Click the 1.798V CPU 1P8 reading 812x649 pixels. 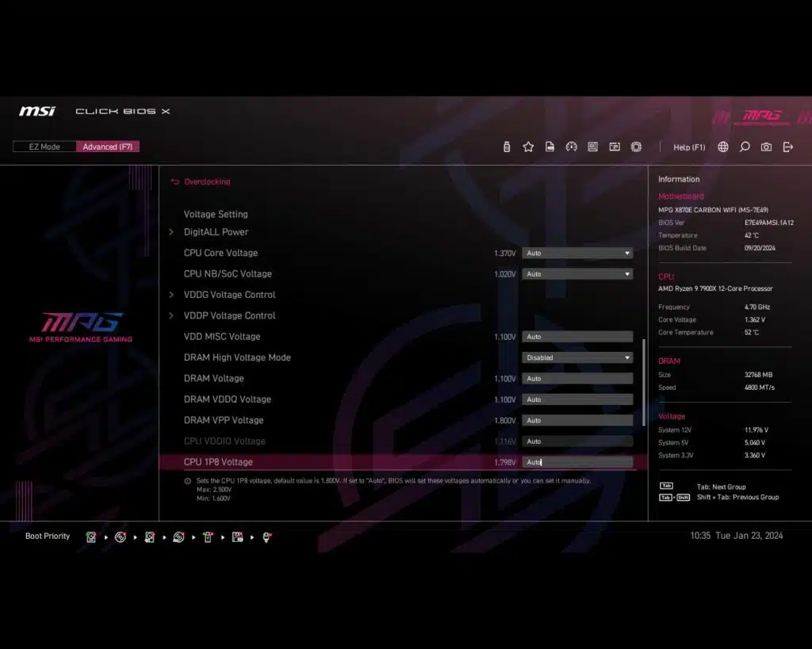click(x=505, y=462)
